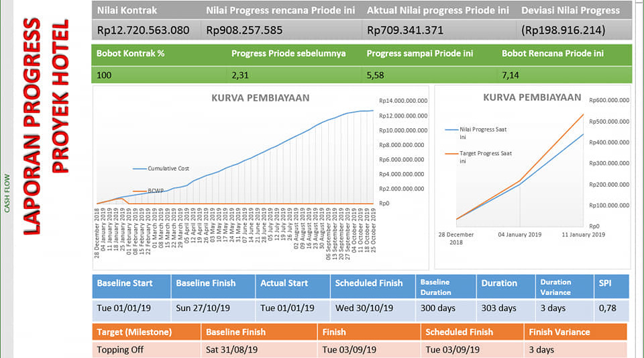The height and width of the screenshot is (358, 644).
Task: Select the Bobot Kontrak % header cell
Action: point(130,53)
